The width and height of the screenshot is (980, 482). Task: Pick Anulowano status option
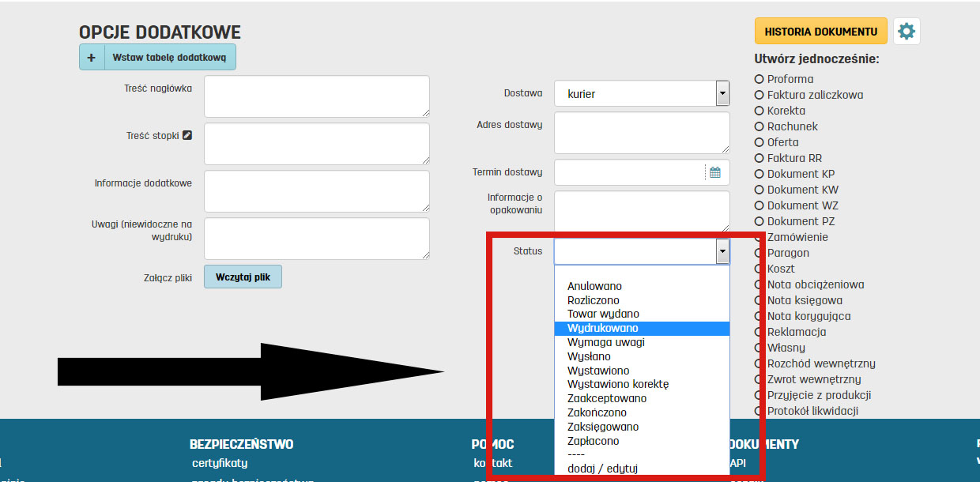(x=594, y=286)
